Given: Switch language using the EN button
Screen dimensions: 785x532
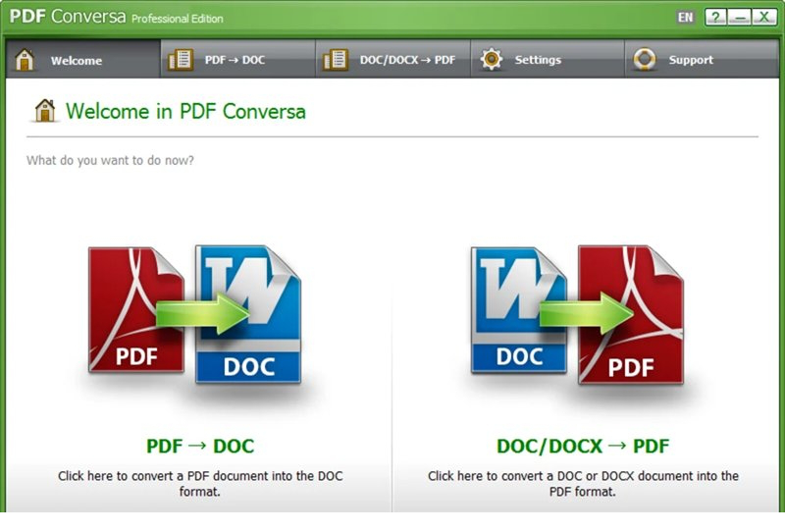Looking at the screenshot, I should tap(685, 18).
